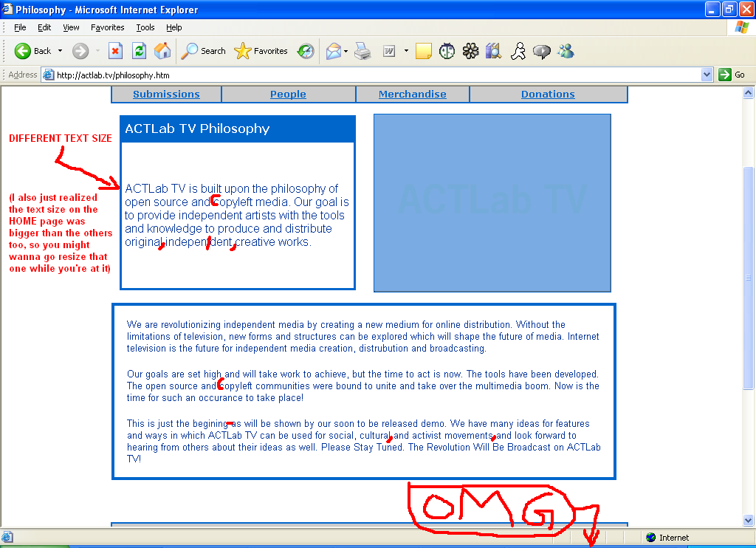Click the Windows flag logo throbber

tap(741, 27)
